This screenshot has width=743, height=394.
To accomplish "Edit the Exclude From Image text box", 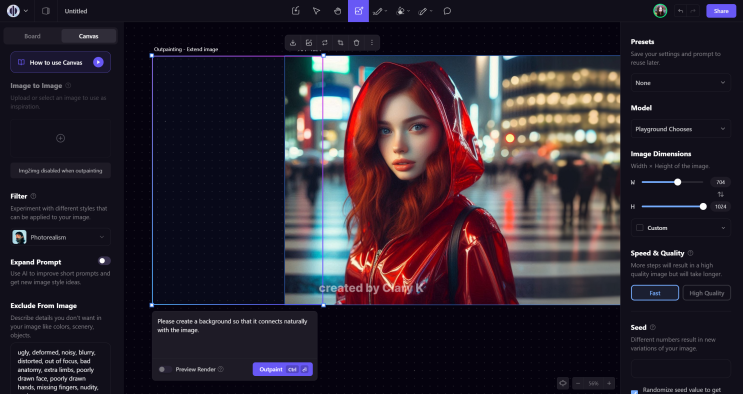I will [x=61, y=368].
